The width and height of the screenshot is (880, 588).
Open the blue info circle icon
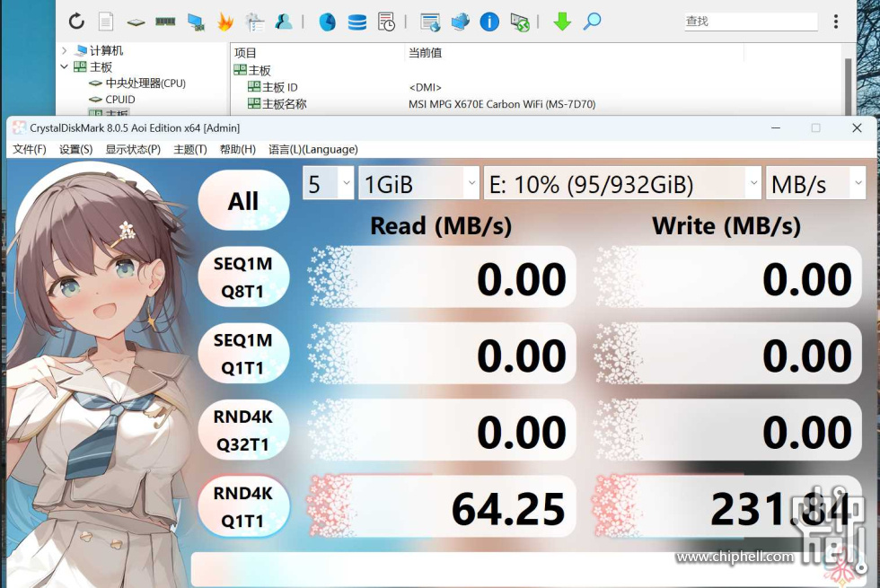pyautogui.click(x=489, y=22)
